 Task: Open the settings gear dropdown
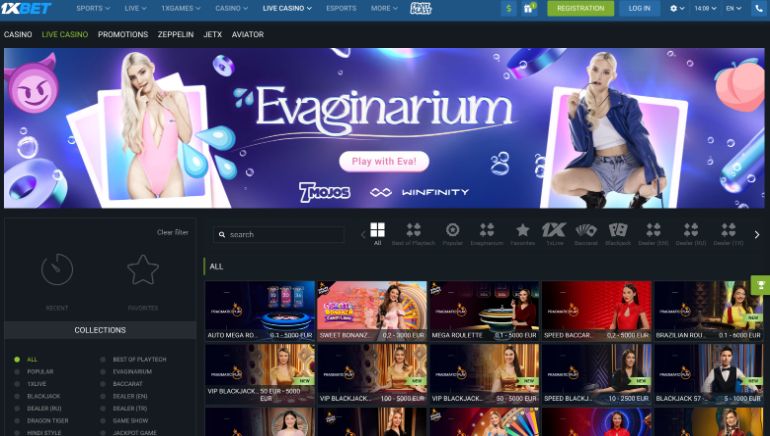coord(677,8)
